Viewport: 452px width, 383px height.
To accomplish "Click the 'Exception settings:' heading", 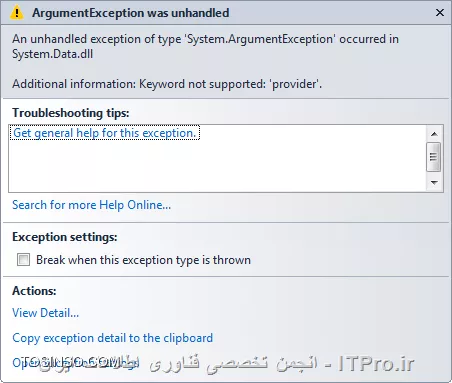I will [65, 237].
